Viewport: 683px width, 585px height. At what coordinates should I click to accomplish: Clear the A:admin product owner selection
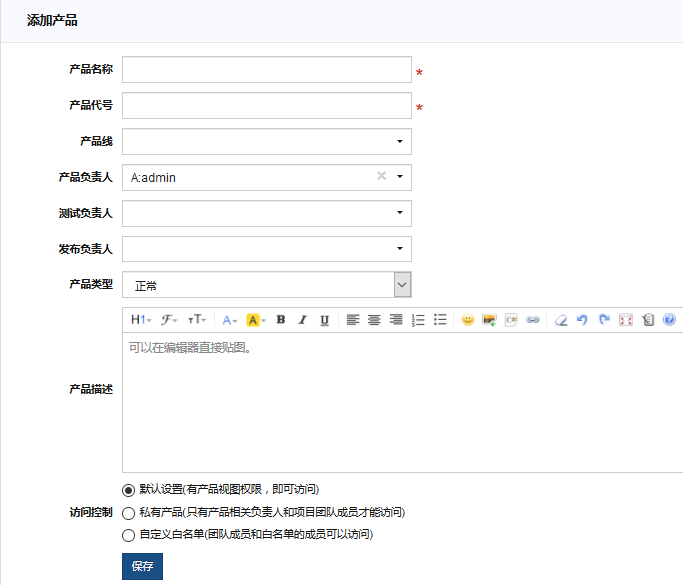[x=382, y=176]
